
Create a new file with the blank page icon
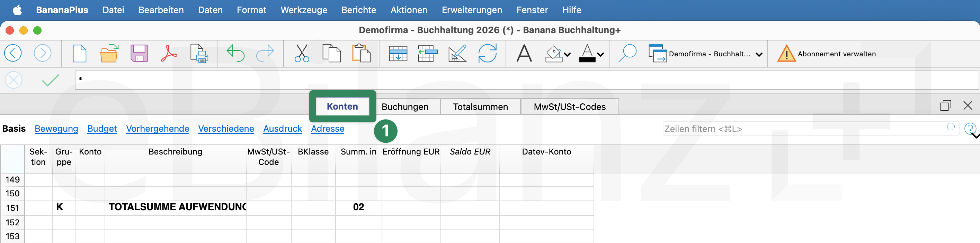click(80, 54)
